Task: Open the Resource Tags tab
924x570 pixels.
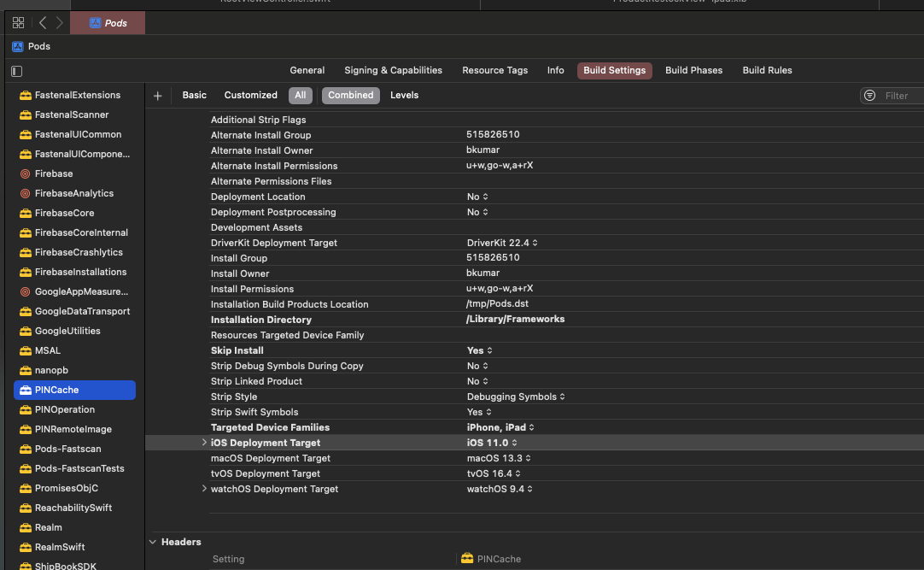Action: [495, 70]
